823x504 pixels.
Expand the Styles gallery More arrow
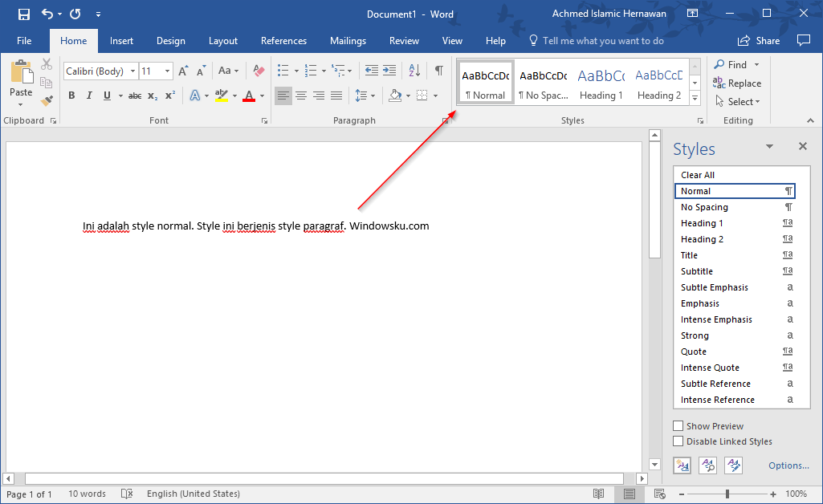[x=695, y=98]
